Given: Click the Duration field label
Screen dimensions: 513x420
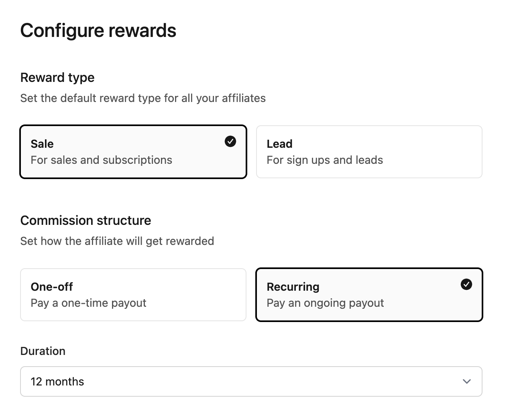Looking at the screenshot, I should (x=43, y=351).
